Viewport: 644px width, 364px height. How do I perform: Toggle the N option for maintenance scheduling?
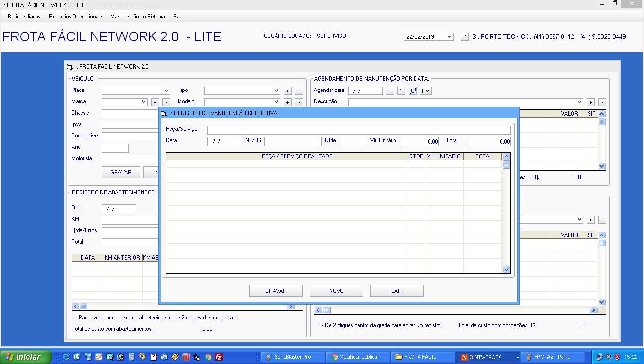tap(401, 90)
